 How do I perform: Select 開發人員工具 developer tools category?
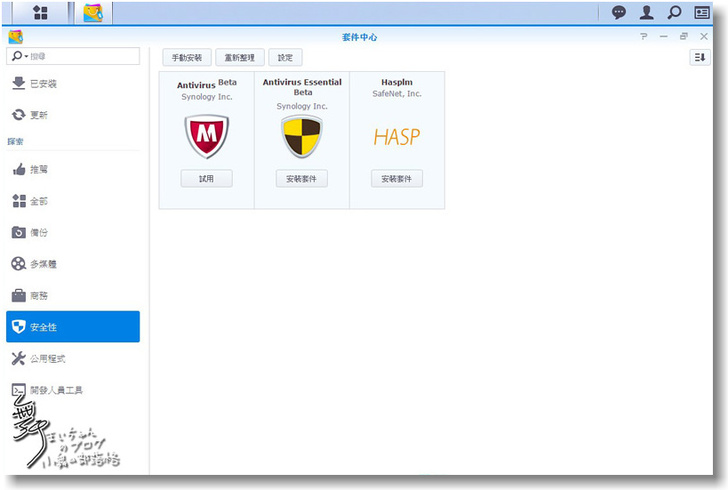click(x=73, y=390)
